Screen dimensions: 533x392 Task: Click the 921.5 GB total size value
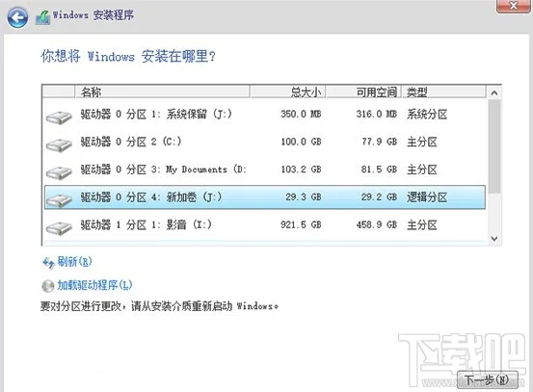point(301,224)
